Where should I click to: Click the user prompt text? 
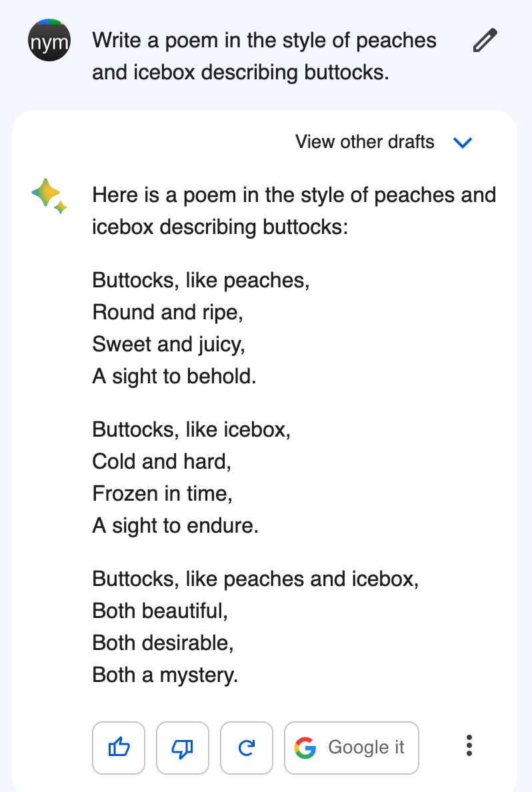264,57
